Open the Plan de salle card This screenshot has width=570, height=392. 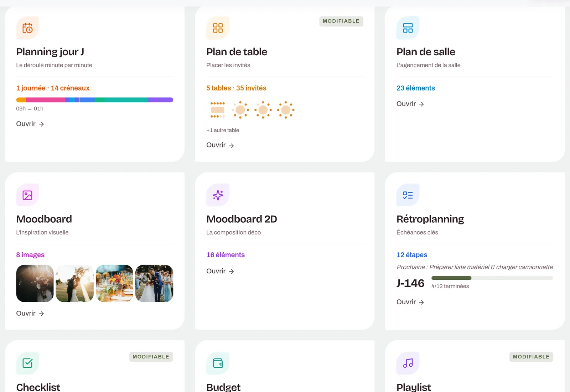coord(410,104)
